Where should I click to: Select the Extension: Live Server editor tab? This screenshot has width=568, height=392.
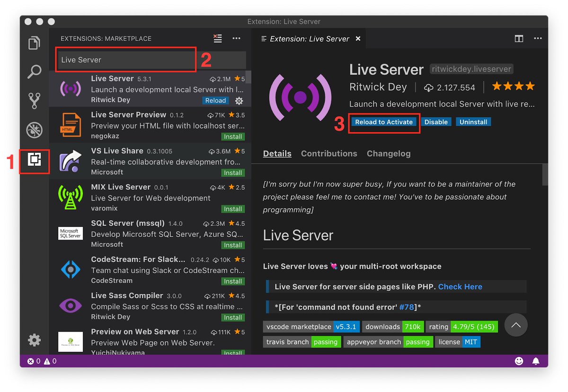310,39
